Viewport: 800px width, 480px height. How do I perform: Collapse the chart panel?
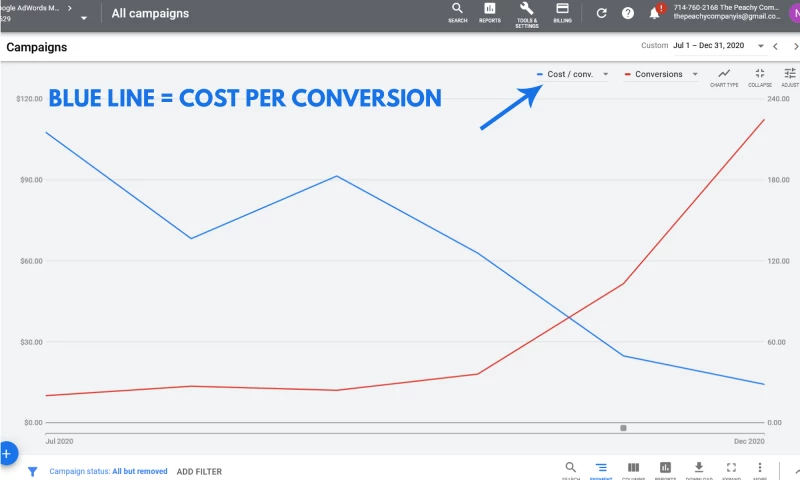tap(760, 77)
